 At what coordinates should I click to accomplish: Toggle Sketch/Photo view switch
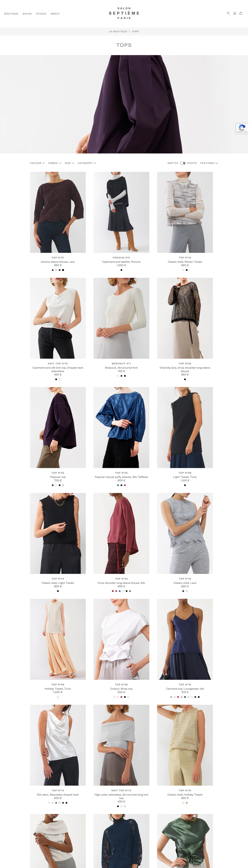point(183,163)
